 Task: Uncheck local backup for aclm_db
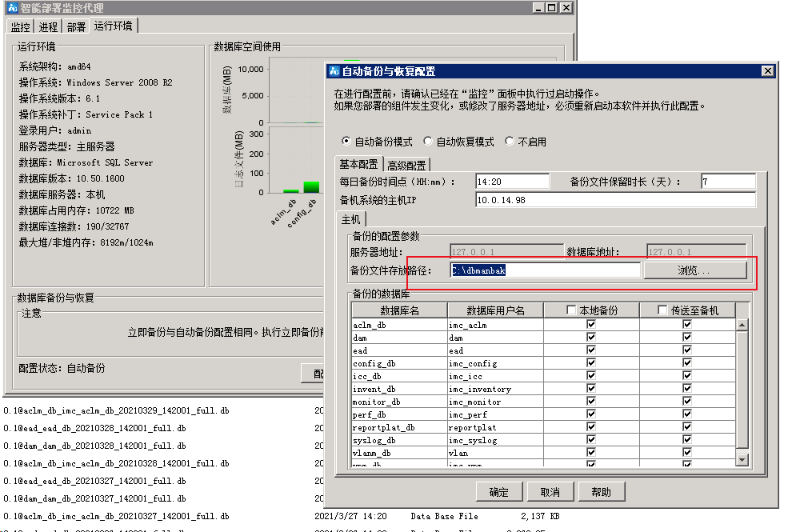[591, 325]
